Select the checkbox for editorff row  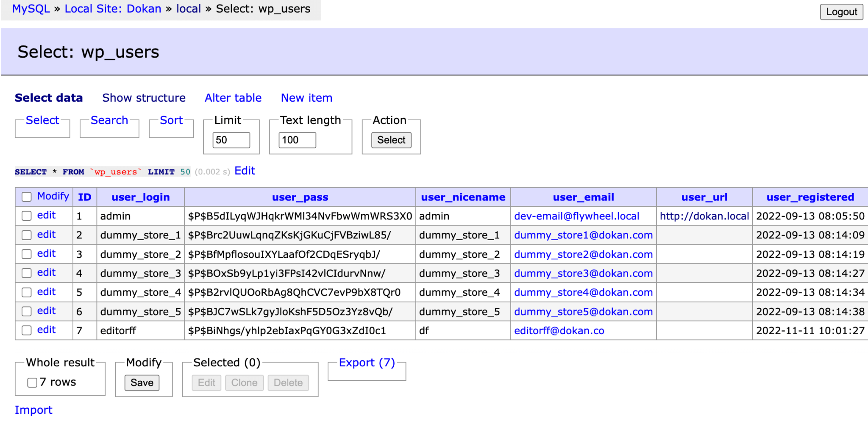click(x=27, y=330)
